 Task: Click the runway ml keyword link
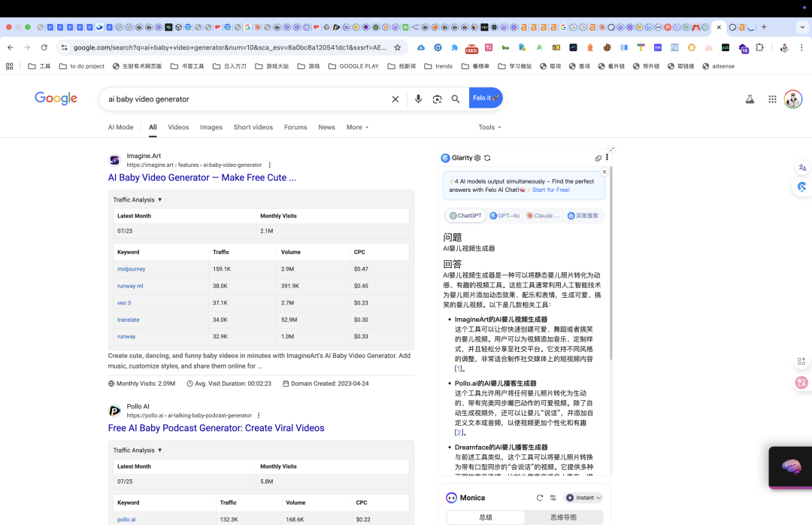(x=130, y=286)
